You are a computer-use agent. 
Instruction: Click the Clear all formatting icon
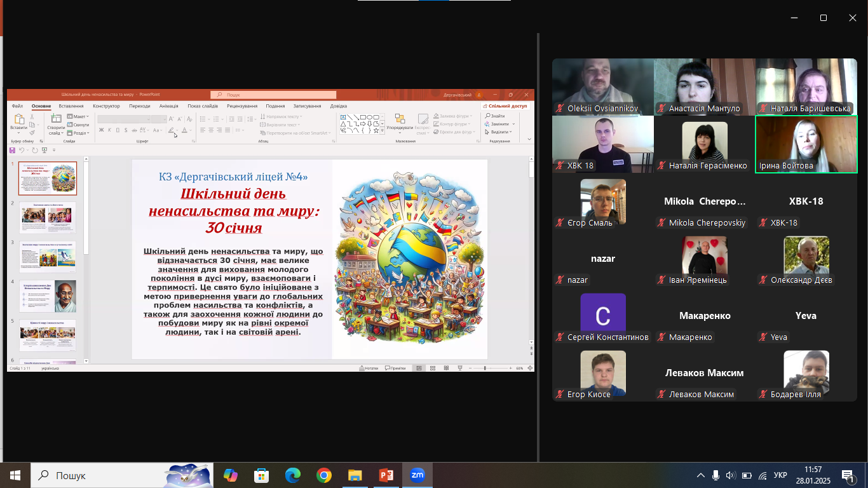coord(189,119)
